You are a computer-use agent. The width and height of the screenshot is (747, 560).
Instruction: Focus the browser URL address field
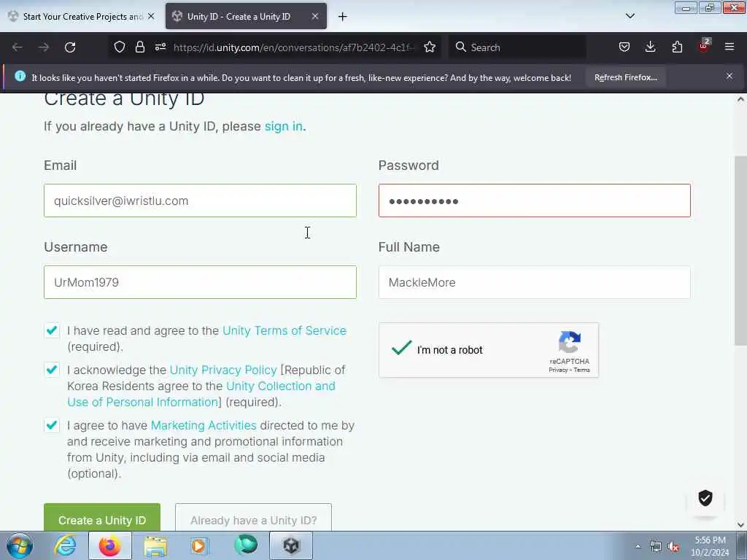coord(294,47)
